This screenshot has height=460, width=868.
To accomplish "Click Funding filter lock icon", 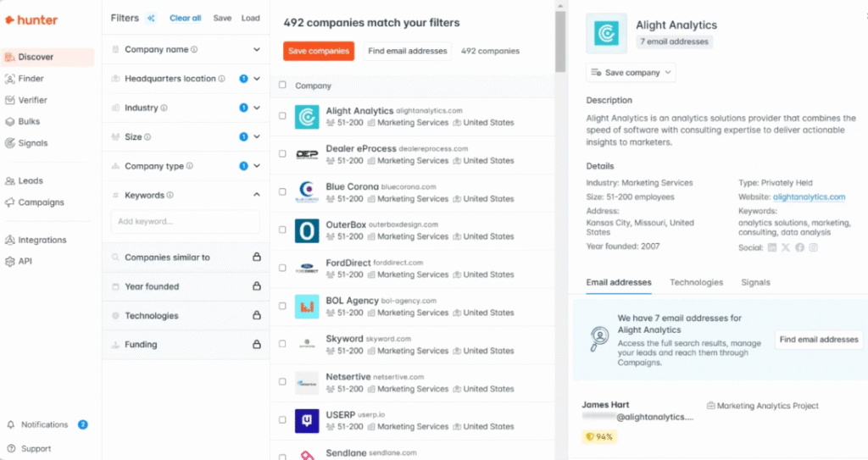I will 257,344.
